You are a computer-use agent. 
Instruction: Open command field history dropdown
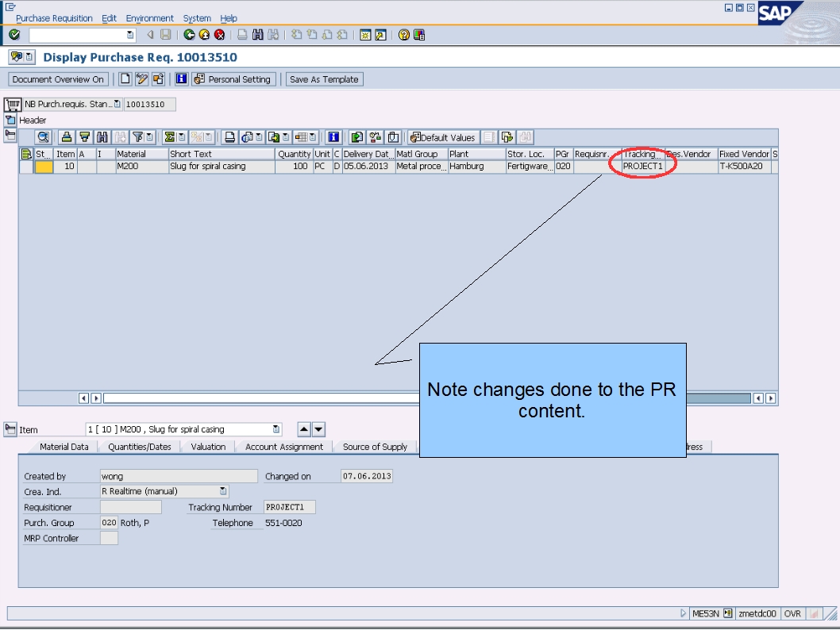(x=129, y=35)
